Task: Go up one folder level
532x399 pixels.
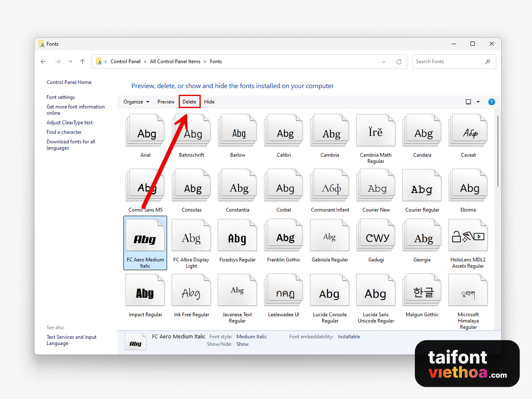Action: (82, 62)
